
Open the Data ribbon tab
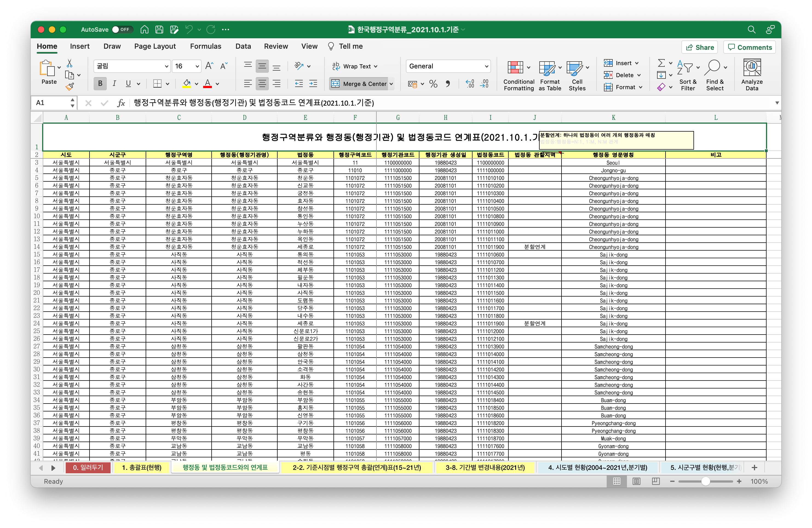tap(243, 46)
